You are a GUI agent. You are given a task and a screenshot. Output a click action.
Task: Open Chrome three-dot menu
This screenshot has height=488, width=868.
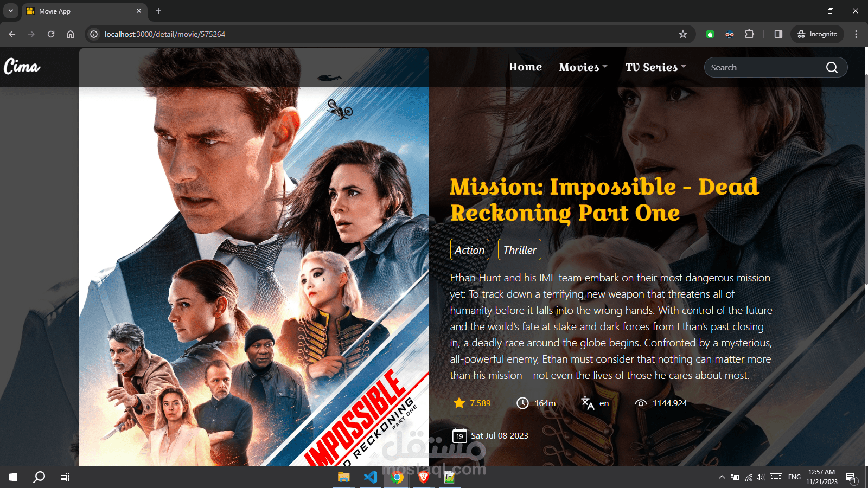pyautogui.click(x=856, y=34)
